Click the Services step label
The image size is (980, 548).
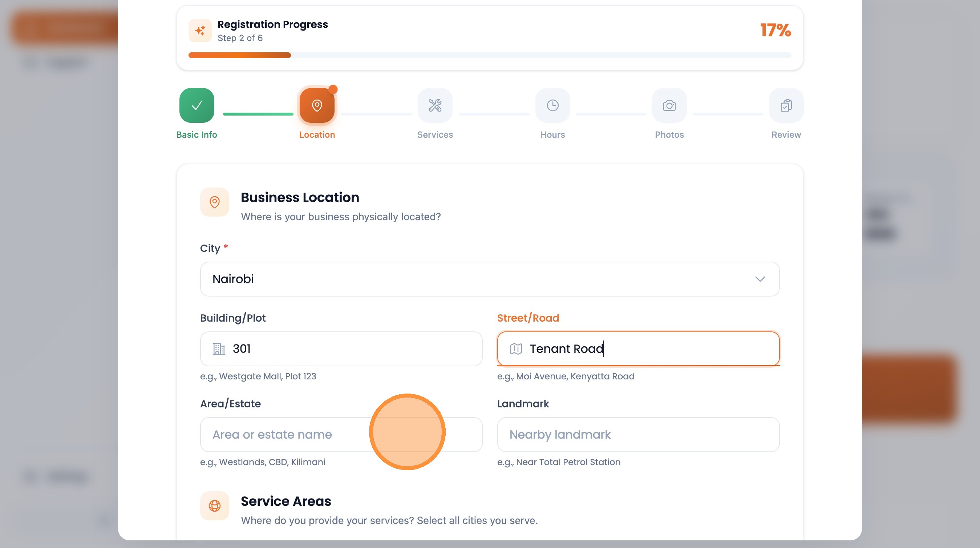pyautogui.click(x=435, y=135)
